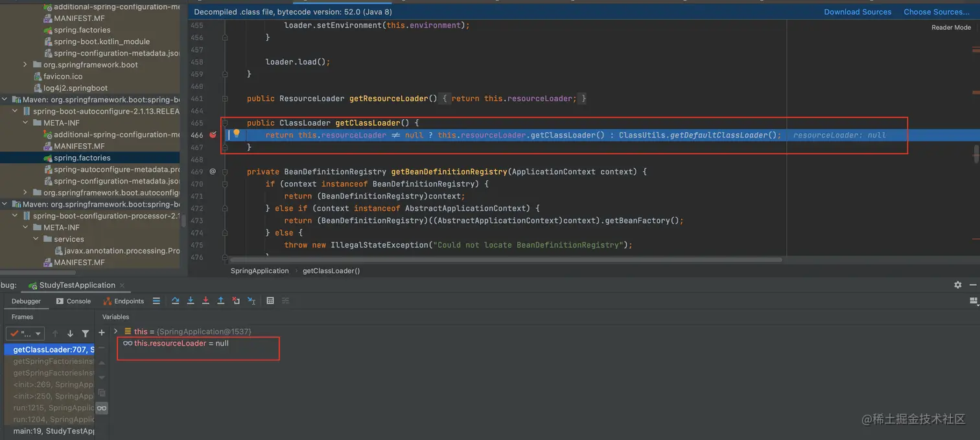Viewport: 980px width, 440px height.
Task: Click the New Watch plus icon
Action: pyautogui.click(x=102, y=332)
